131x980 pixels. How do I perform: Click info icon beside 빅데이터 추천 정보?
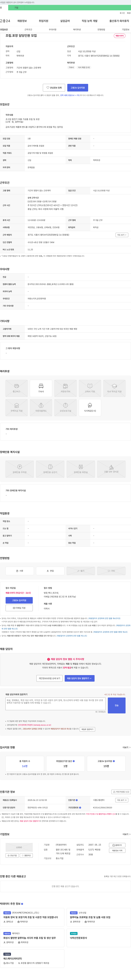tap(22, 904)
